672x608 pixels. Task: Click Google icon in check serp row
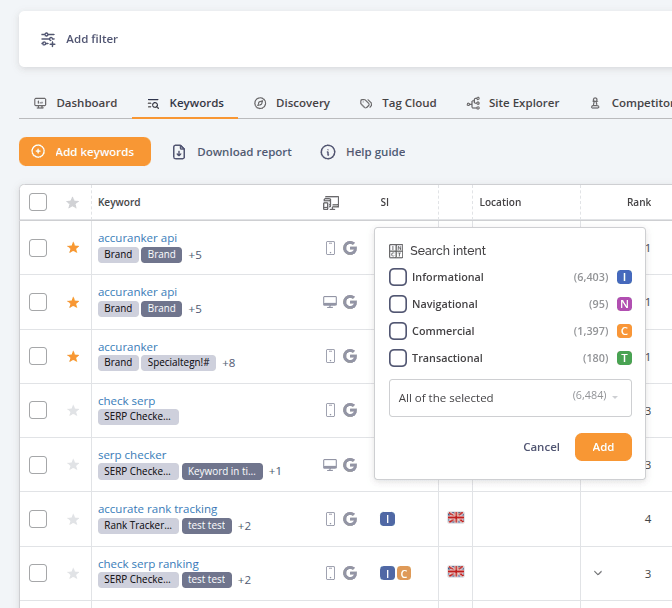tap(350, 410)
